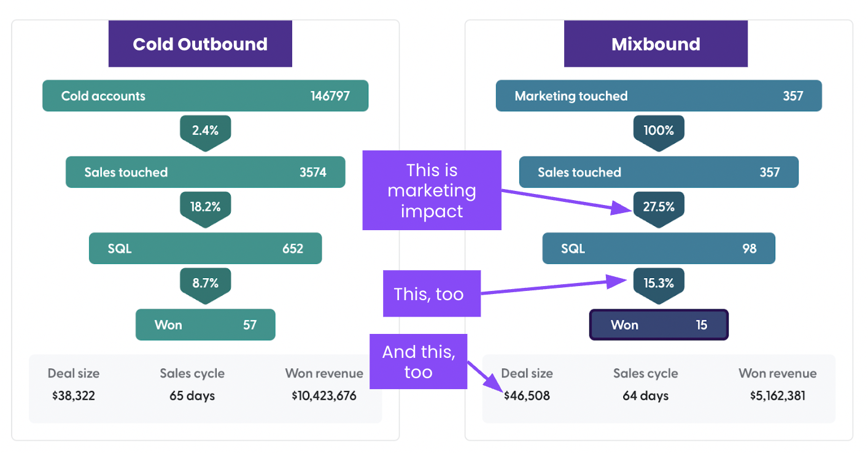Click the Cold accounts funnel bar
This screenshot has height=453, width=868.
(205, 96)
